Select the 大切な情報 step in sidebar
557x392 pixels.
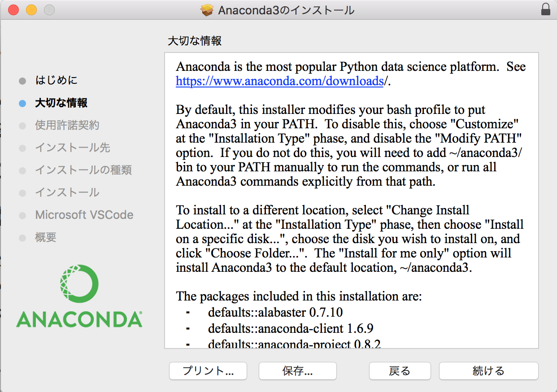tap(61, 103)
